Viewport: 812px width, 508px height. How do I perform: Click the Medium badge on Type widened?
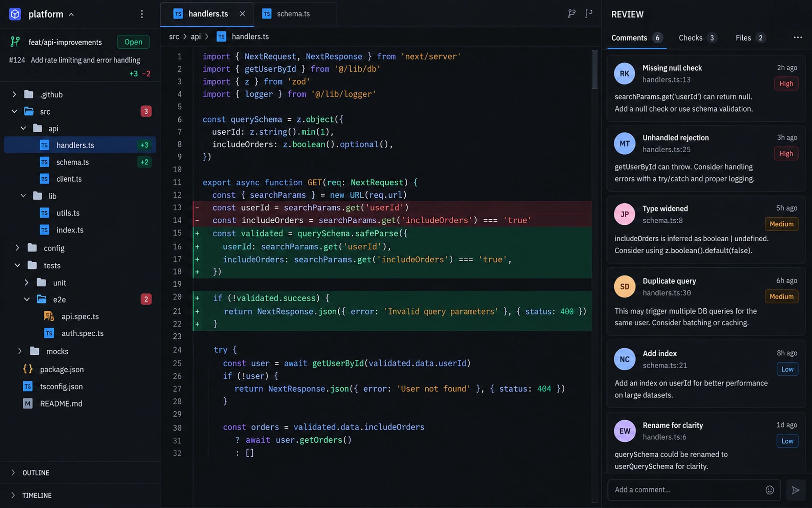pos(781,224)
